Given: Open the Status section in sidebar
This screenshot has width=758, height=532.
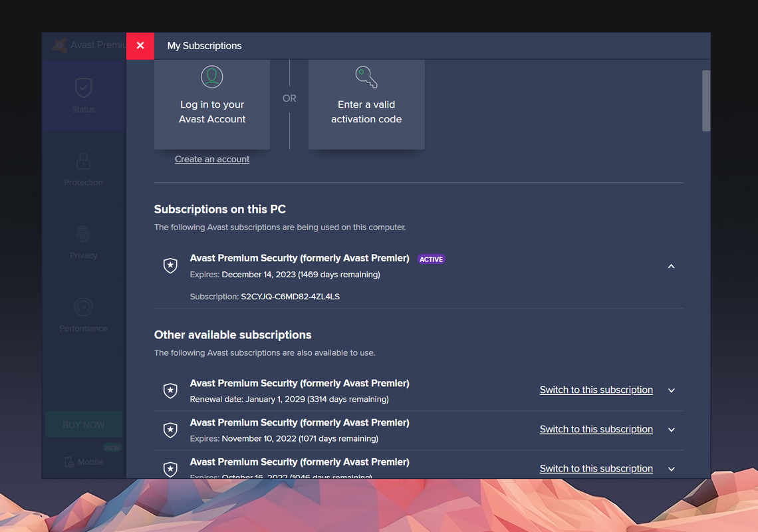Looking at the screenshot, I should pos(83,95).
